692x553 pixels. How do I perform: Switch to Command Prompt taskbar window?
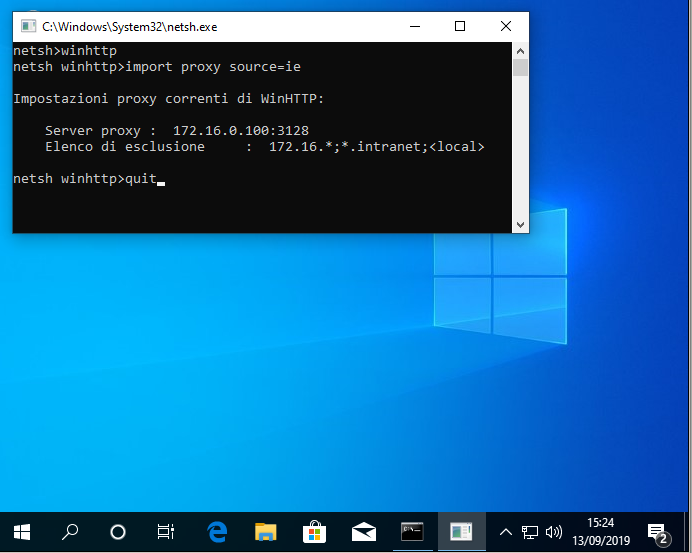pyautogui.click(x=412, y=532)
